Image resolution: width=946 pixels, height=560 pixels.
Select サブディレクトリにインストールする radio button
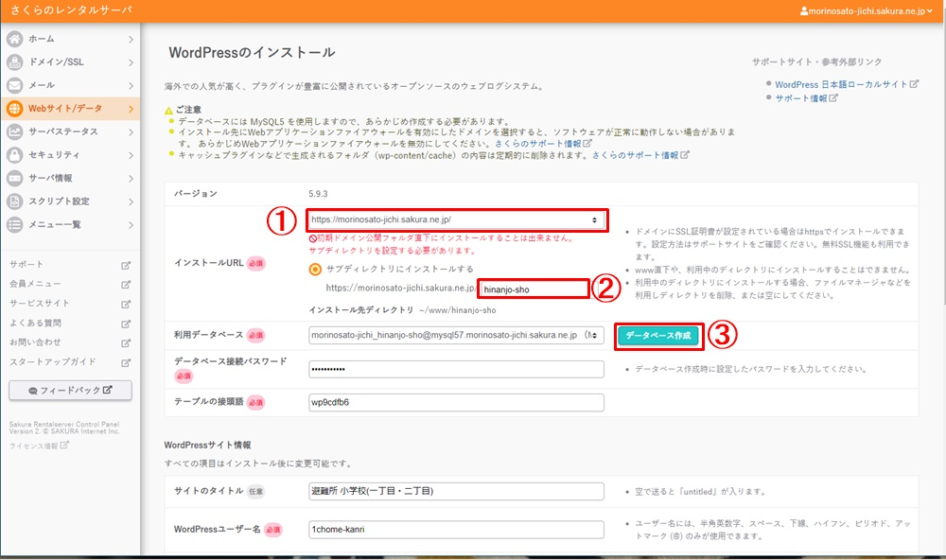click(x=315, y=270)
